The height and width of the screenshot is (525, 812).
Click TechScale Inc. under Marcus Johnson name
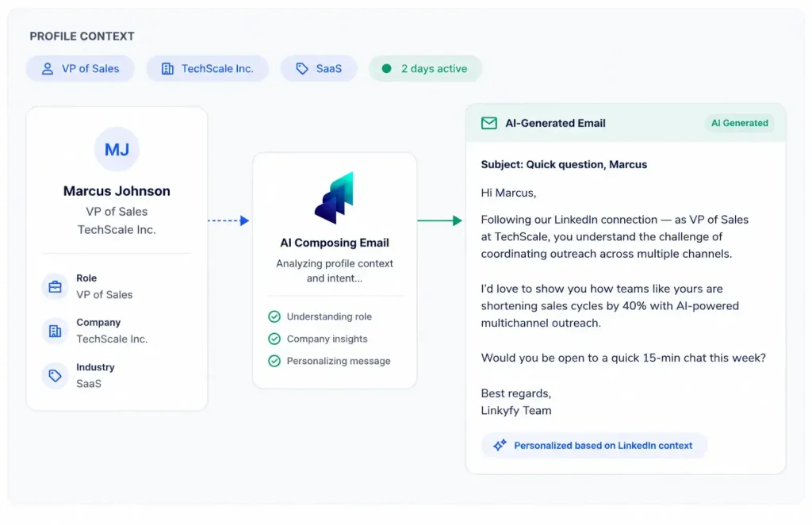coord(117,230)
